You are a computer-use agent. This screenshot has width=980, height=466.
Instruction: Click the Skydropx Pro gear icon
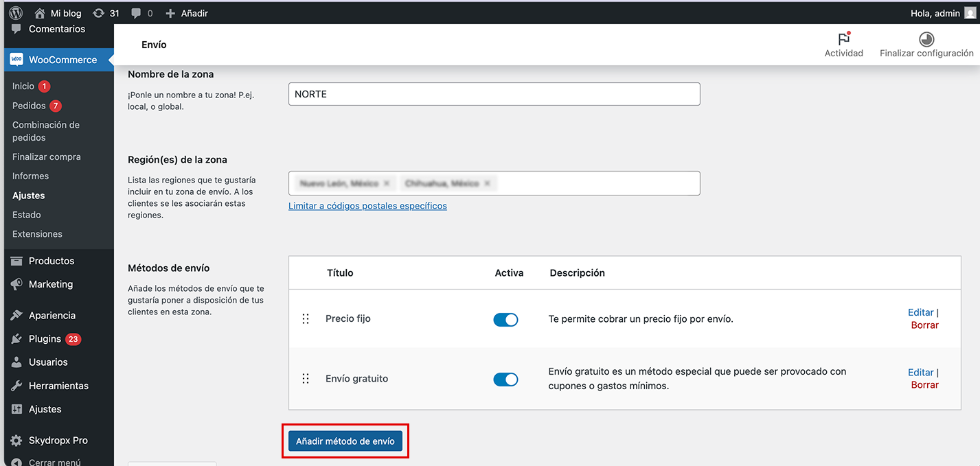coord(16,441)
